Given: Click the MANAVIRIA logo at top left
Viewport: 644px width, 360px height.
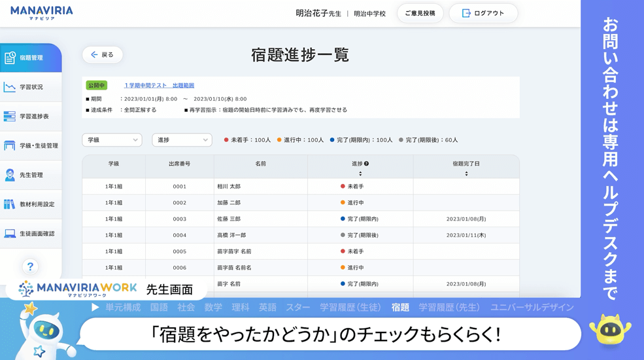Looking at the screenshot, I should 42,13.
